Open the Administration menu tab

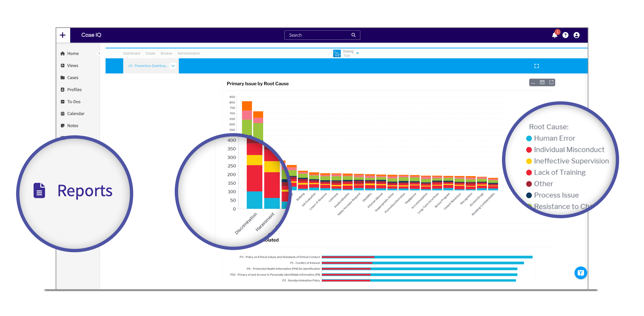188,53
